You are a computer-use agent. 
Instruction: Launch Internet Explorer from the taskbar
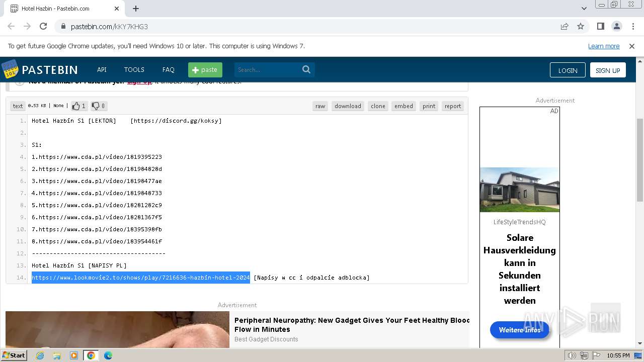point(40,355)
